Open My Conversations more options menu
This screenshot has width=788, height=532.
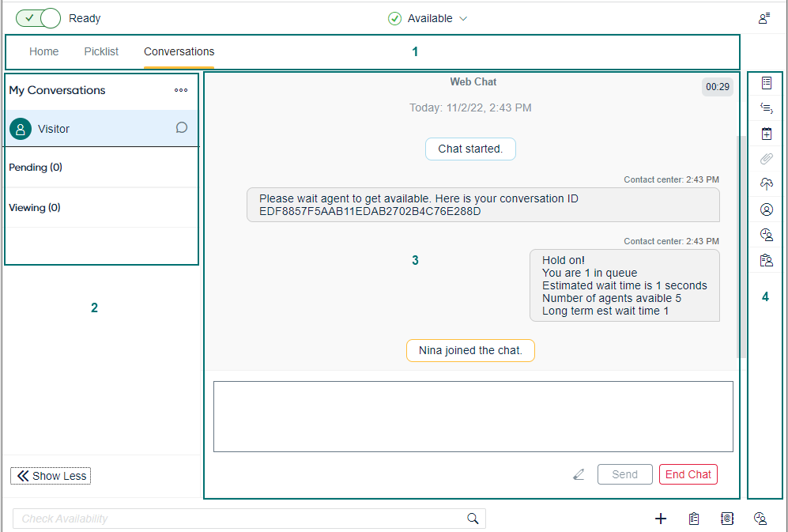[x=181, y=90]
